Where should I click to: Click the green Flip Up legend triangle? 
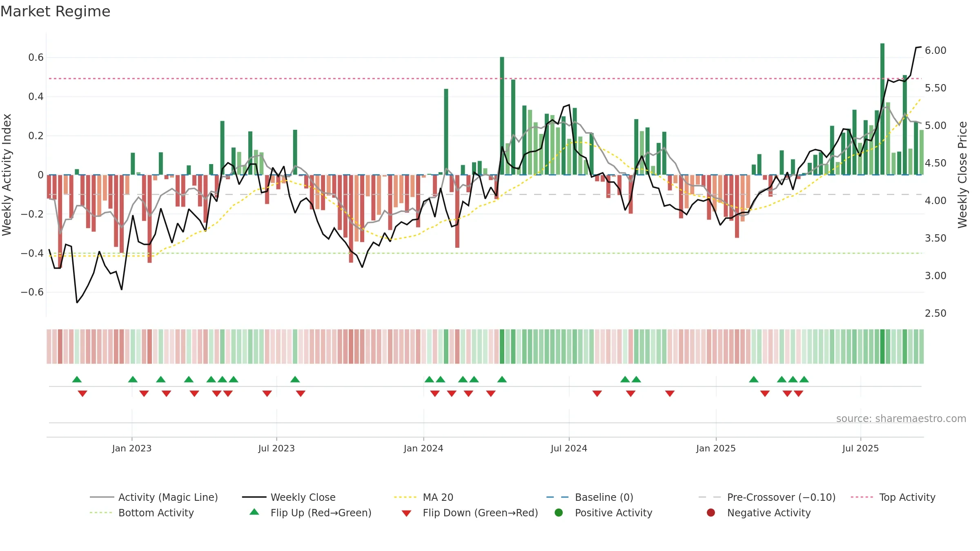(x=254, y=512)
